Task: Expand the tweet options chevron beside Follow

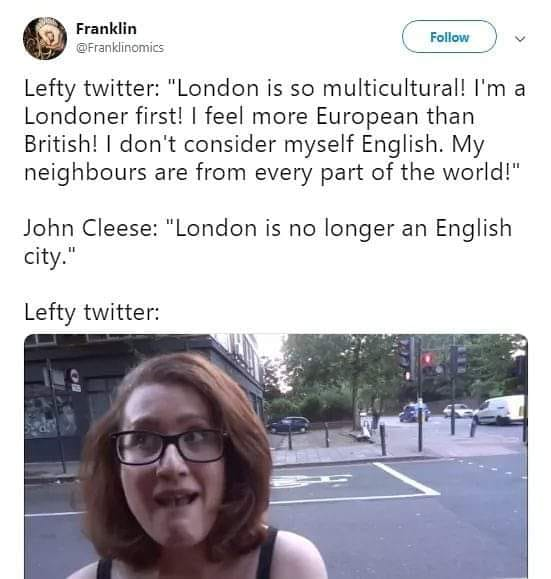Action: [x=520, y=38]
